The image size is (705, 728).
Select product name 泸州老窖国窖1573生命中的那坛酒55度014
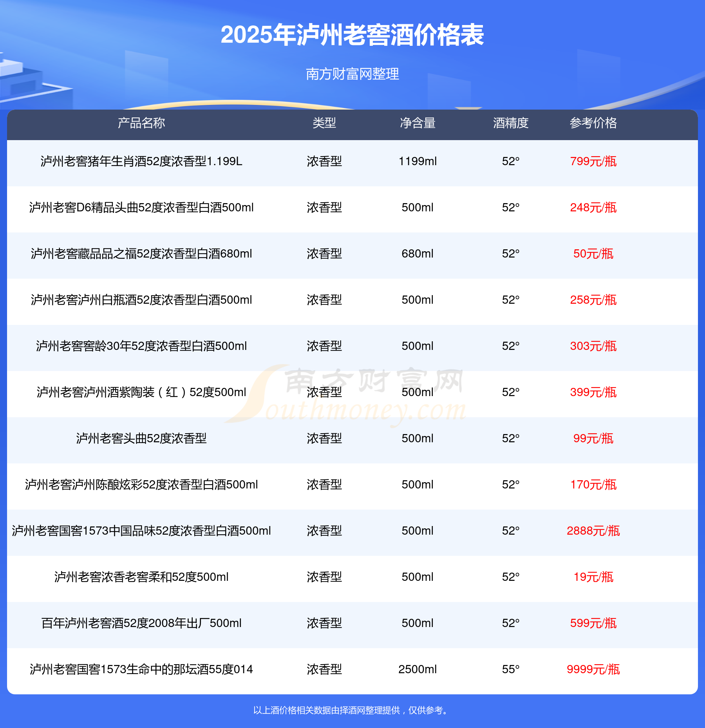(x=141, y=669)
